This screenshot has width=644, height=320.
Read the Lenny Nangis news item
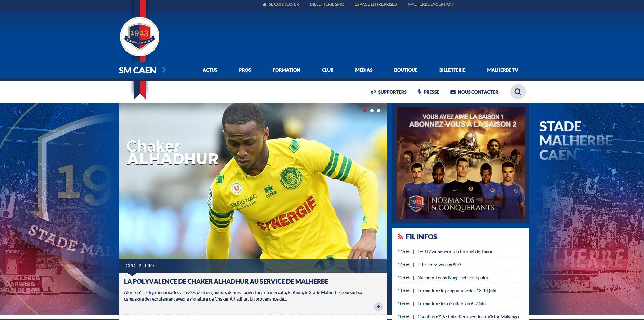click(x=452, y=278)
